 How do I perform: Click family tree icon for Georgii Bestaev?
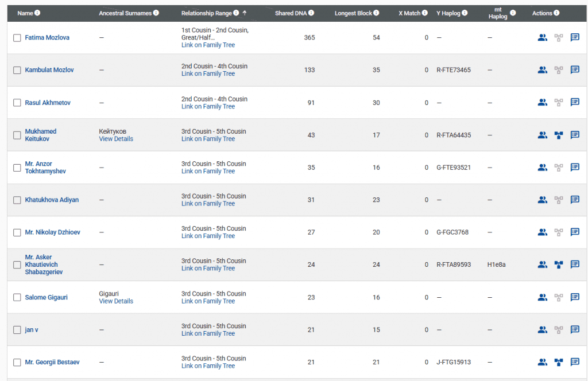coord(559,362)
